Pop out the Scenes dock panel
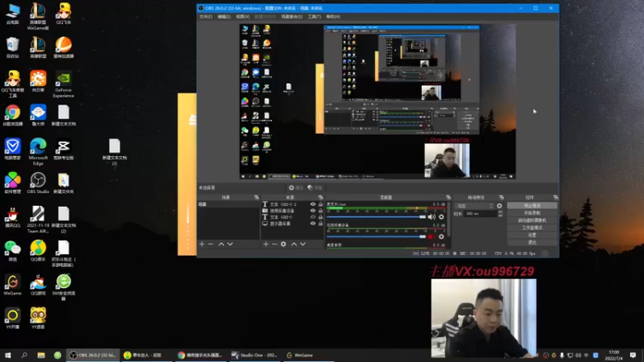Screen dimensions: 644x362 pos(256,197)
